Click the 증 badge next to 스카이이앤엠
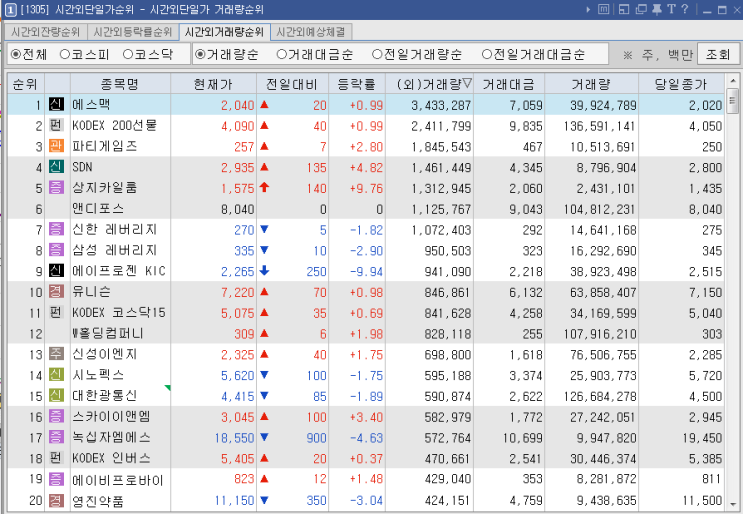Viewport: 743px width, 514px height. coord(56,417)
